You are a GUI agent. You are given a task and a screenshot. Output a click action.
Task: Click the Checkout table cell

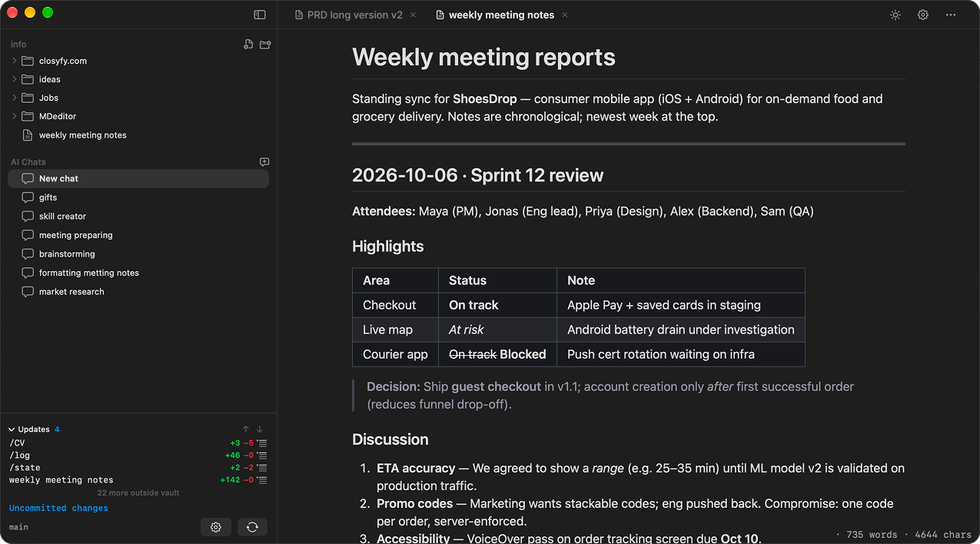(x=395, y=305)
